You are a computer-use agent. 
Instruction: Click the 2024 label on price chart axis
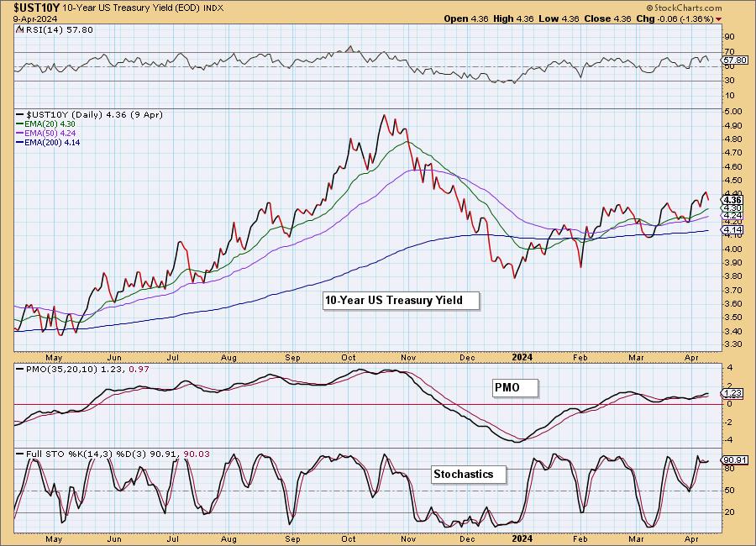coord(522,357)
